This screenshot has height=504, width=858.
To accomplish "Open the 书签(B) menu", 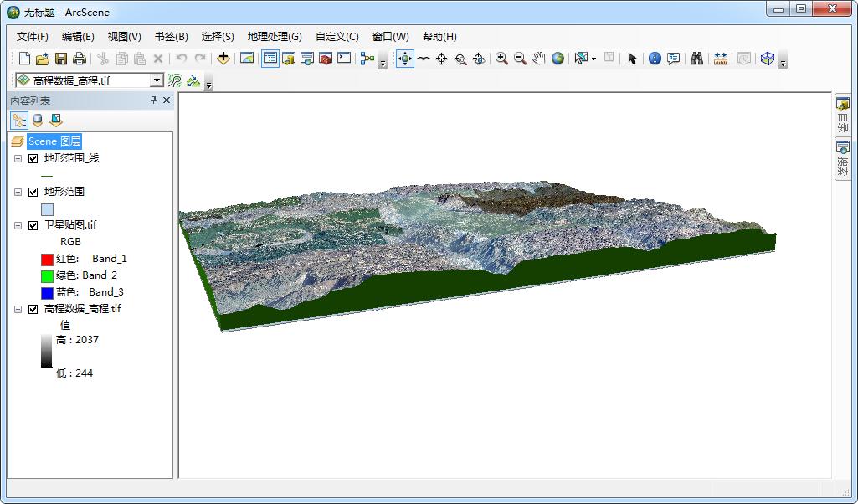I will [171, 37].
